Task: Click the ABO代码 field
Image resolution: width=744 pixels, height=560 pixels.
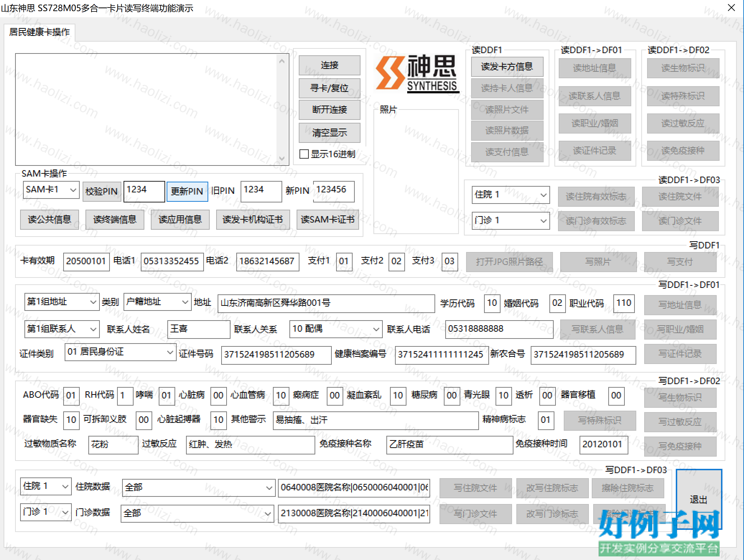Action: tap(71, 396)
